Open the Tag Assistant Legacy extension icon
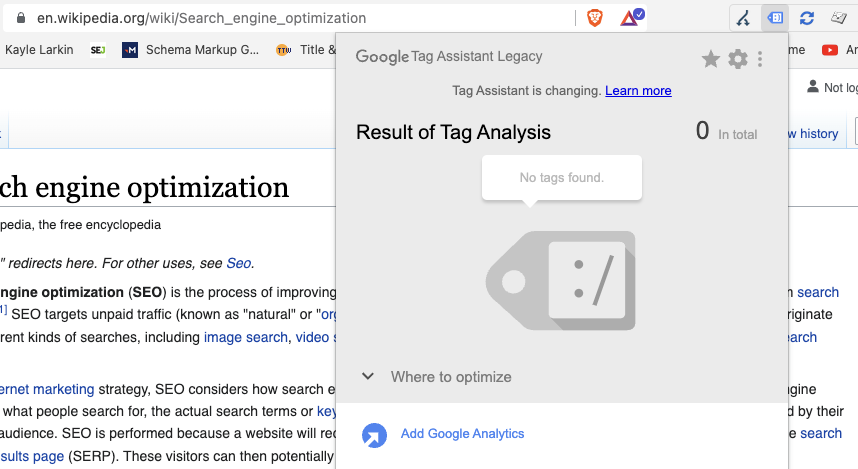Screen dimensions: 858x469 [x=775, y=18]
